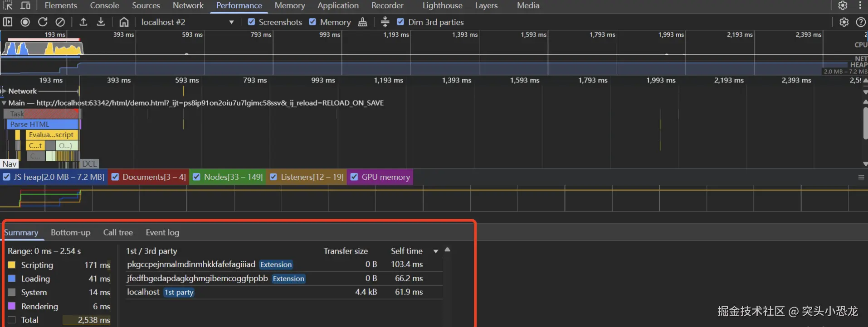
Task: Toggle Screenshots checkbox
Action: [251, 22]
